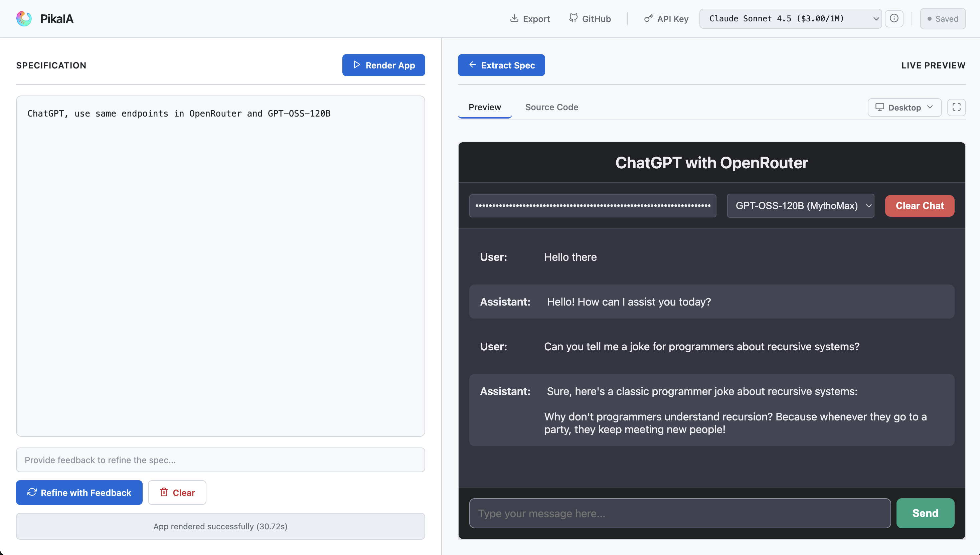
Task: Click the trash Clear button
Action: point(177,493)
